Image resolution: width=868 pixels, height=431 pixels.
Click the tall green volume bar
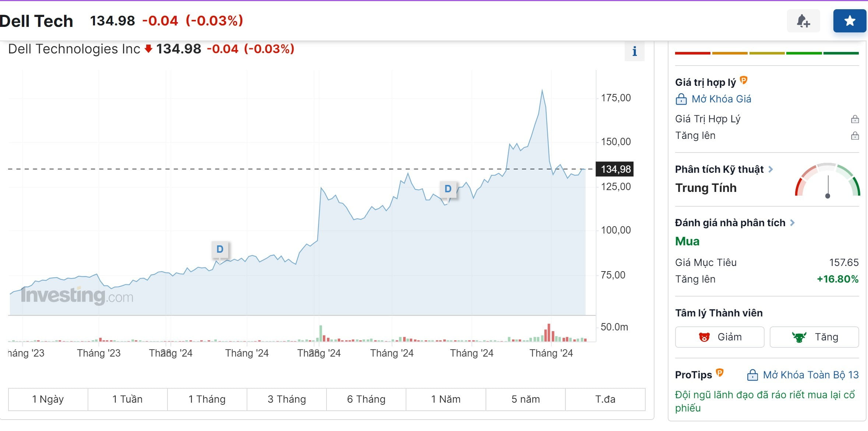[x=321, y=333]
